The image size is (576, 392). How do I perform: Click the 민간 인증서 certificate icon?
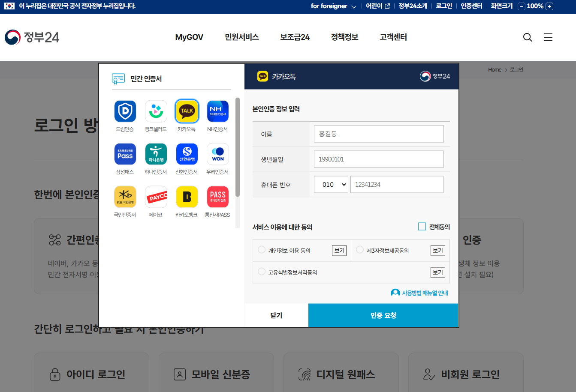click(118, 79)
